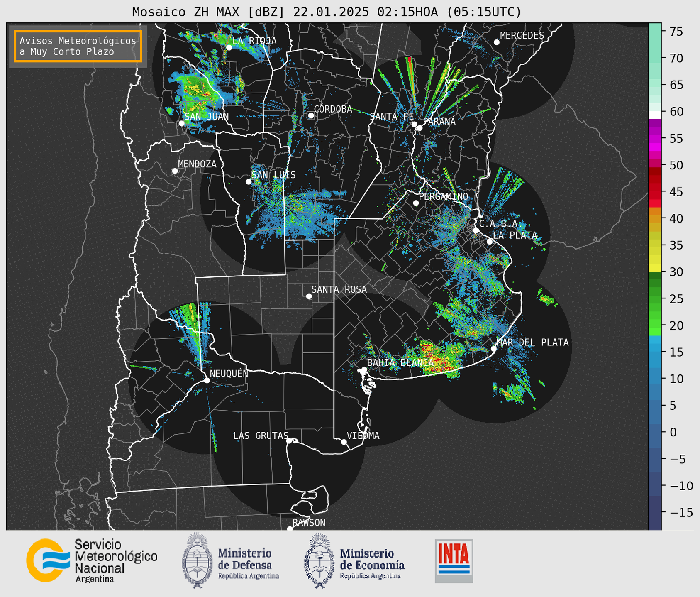
Task: Click the LA RIOJA city marker
Action: pyautogui.click(x=229, y=47)
